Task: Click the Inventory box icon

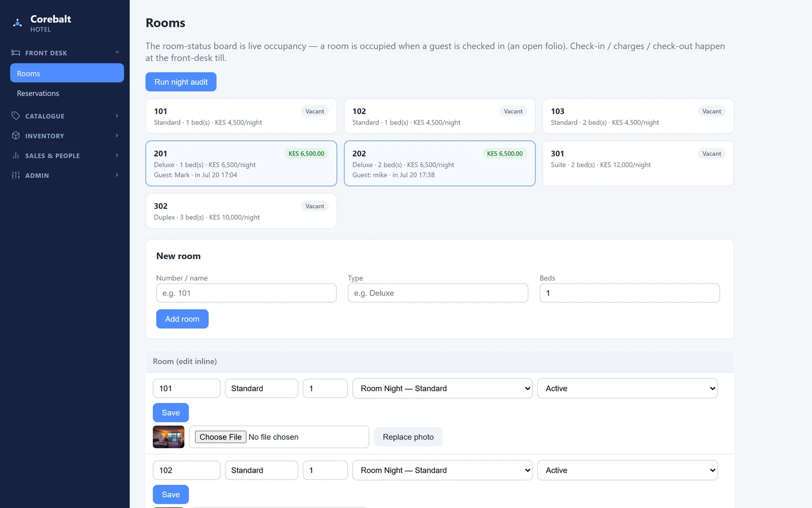Action: point(16,136)
